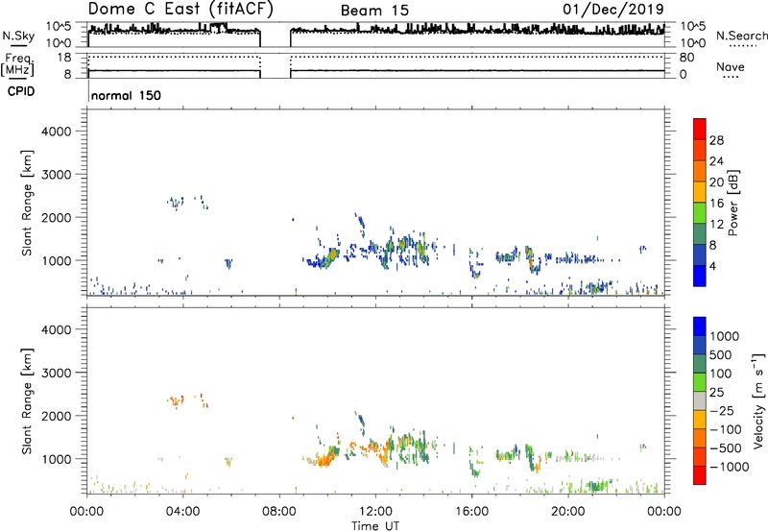
Task: Click the "25" label on the velocity scale
Action: [716, 393]
